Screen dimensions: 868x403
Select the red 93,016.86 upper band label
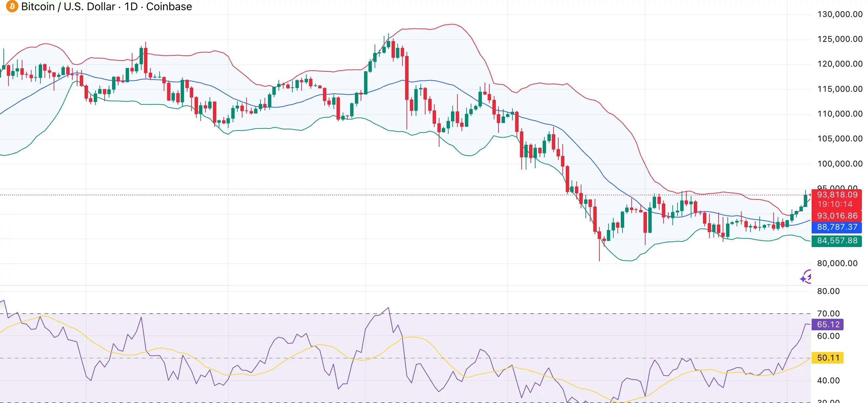point(837,216)
